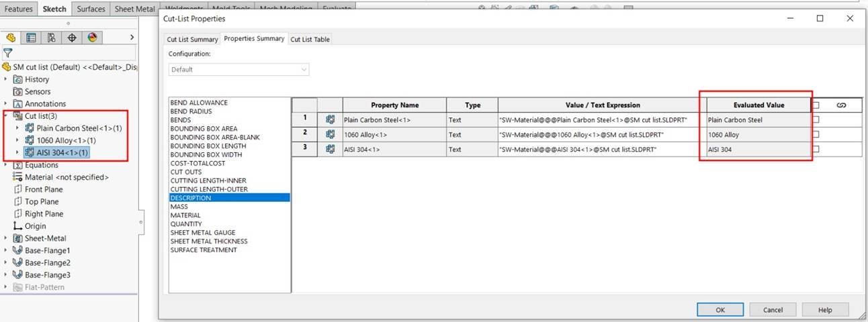Expand the History tree node

[6, 79]
